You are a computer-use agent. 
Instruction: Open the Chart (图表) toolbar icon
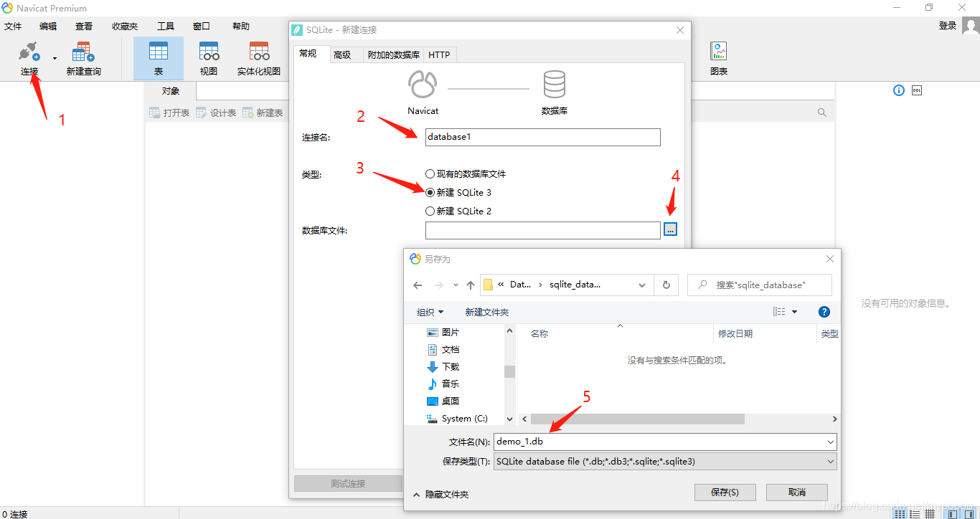pyautogui.click(x=718, y=58)
